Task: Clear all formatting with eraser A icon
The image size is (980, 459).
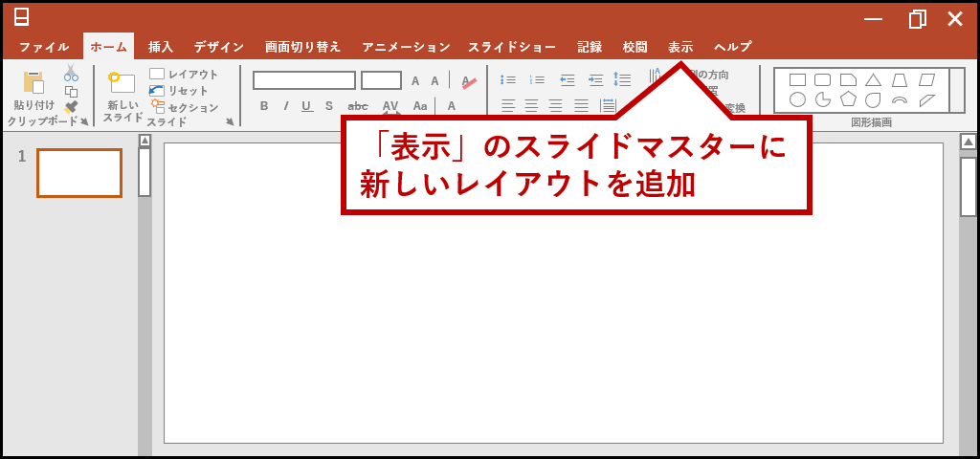Action: (469, 81)
